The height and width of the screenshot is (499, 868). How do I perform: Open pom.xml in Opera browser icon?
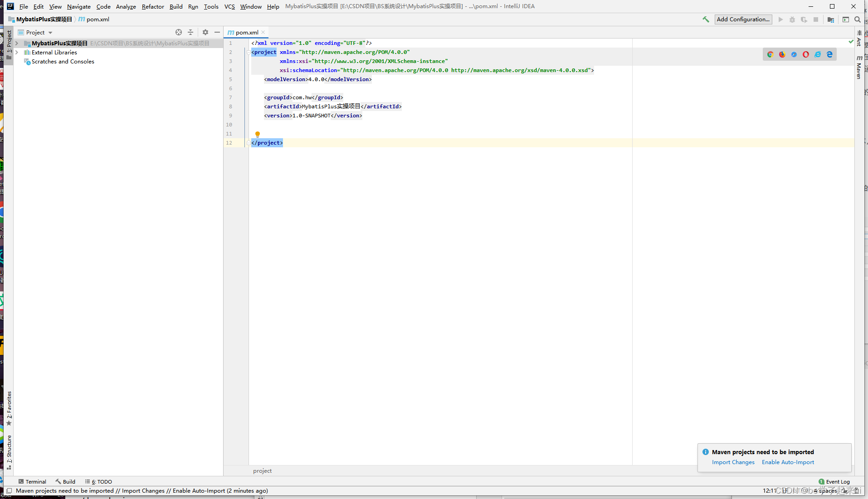tap(806, 54)
